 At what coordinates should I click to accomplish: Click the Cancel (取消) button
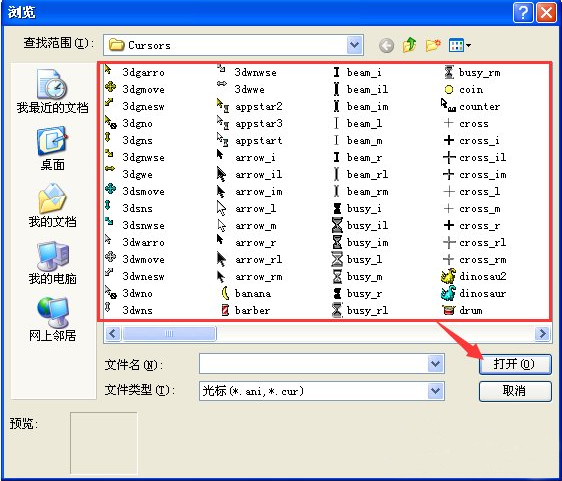[515, 391]
